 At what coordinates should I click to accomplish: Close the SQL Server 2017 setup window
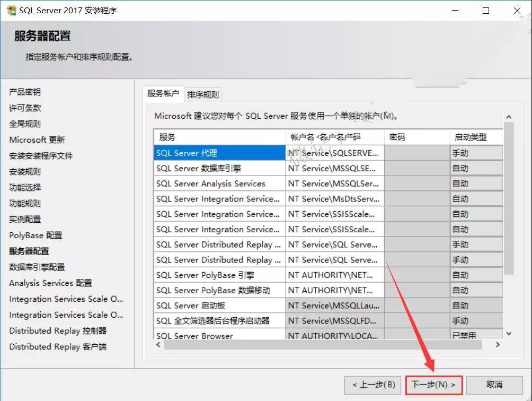point(517,11)
